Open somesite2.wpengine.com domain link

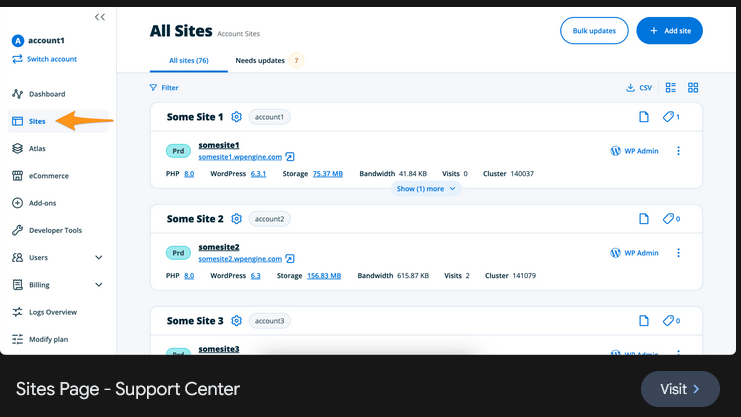tap(240, 259)
